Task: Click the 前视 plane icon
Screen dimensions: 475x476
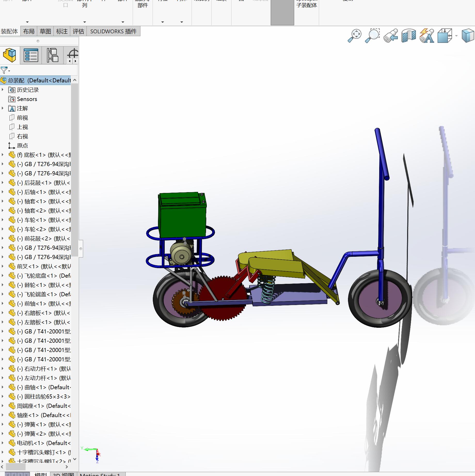Action: pos(12,118)
